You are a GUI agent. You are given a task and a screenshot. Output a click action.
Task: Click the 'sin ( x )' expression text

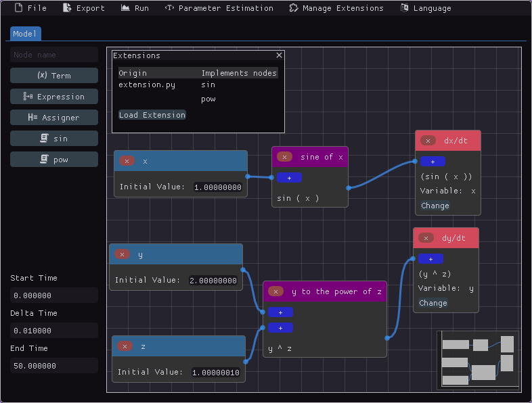pyautogui.click(x=298, y=198)
